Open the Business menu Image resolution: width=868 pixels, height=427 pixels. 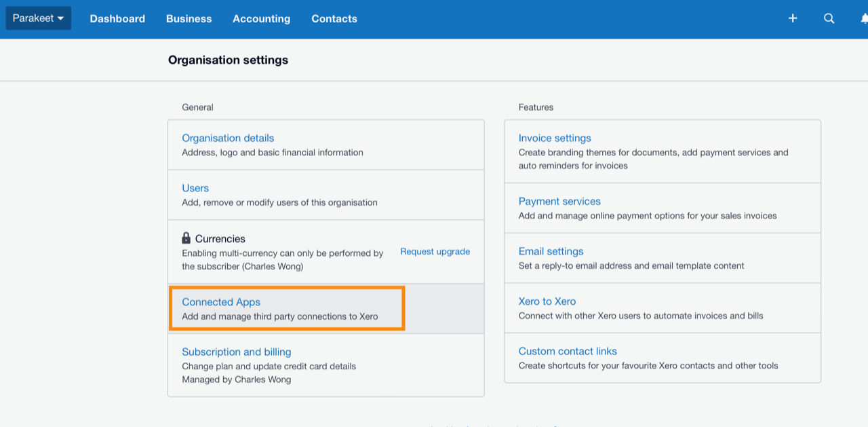(189, 19)
